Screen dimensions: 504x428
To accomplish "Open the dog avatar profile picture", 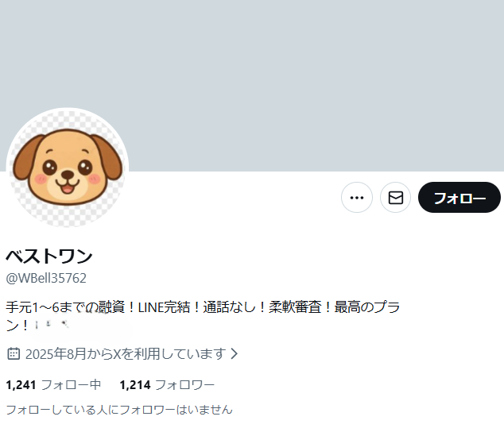I will 68,168.
